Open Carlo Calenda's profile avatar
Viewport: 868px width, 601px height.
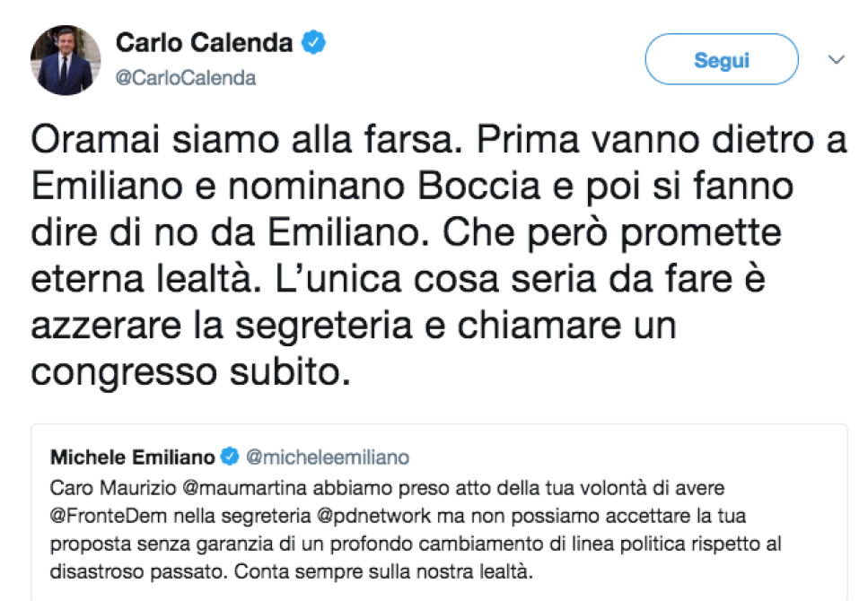[66, 60]
